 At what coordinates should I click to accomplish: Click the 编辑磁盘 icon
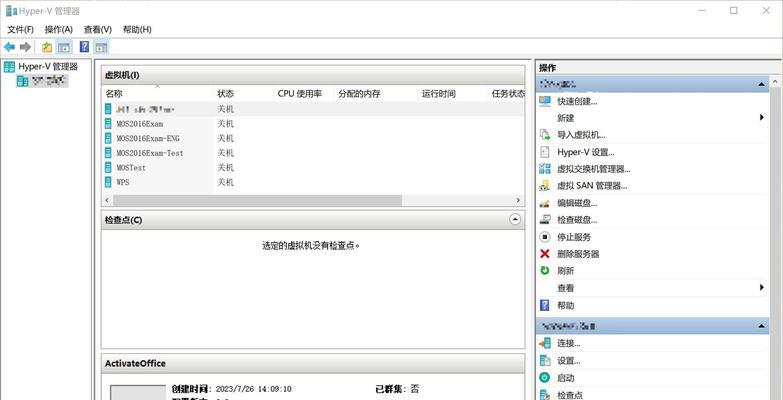545,203
